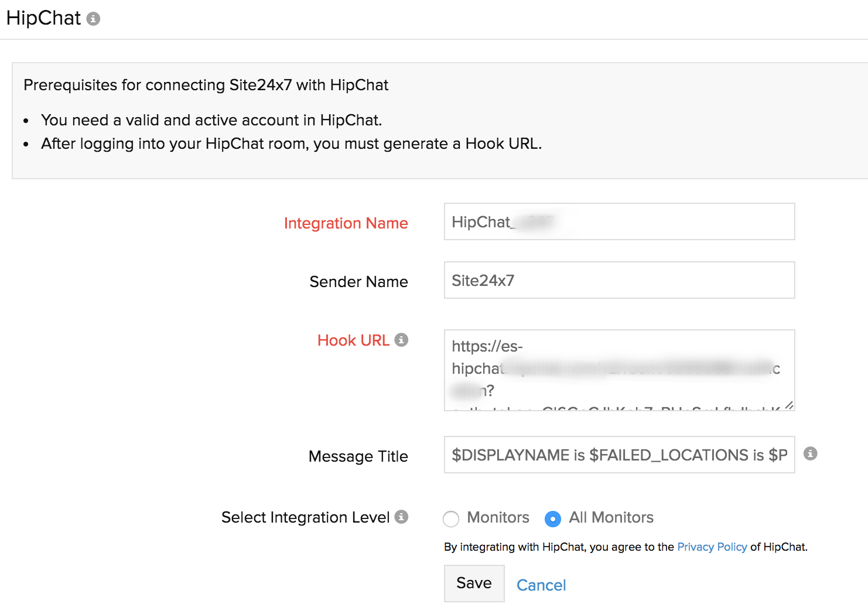Click the Select Integration Level label
This screenshot has height=614, width=868.
(x=305, y=517)
